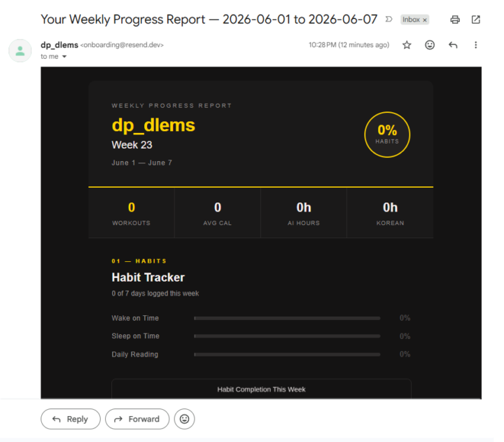The image size is (504, 442).
Task: Click the 'Habit Tracker' heading
Action: [x=148, y=277]
